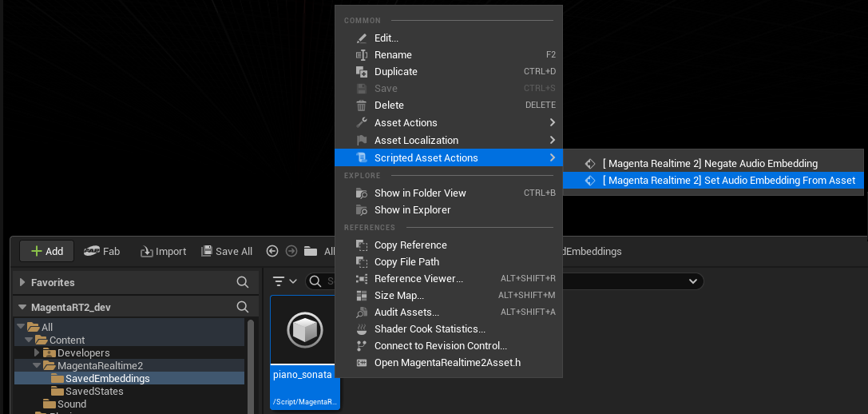Image resolution: width=868 pixels, height=414 pixels.
Task: Open the Fab button in toolbar
Action: (x=102, y=251)
